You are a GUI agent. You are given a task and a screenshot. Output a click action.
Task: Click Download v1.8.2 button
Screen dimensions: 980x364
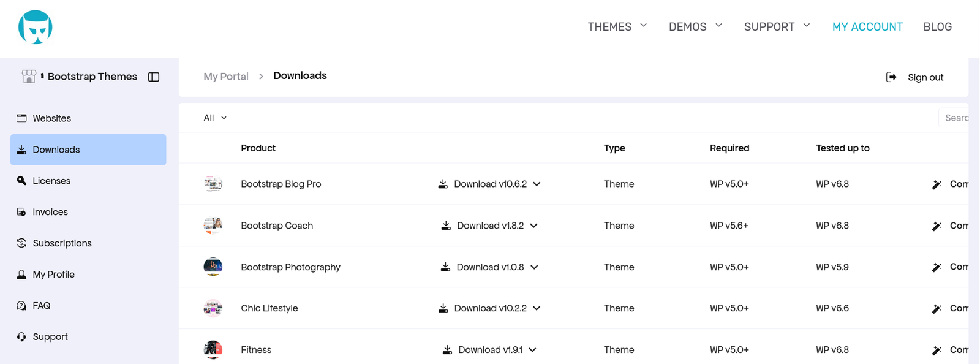click(x=490, y=226)
